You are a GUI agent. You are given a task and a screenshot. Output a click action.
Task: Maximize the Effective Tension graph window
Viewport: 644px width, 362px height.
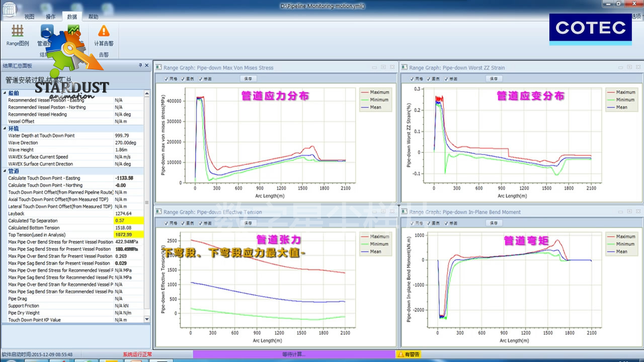pyautogui.click(x=383, y=212)
